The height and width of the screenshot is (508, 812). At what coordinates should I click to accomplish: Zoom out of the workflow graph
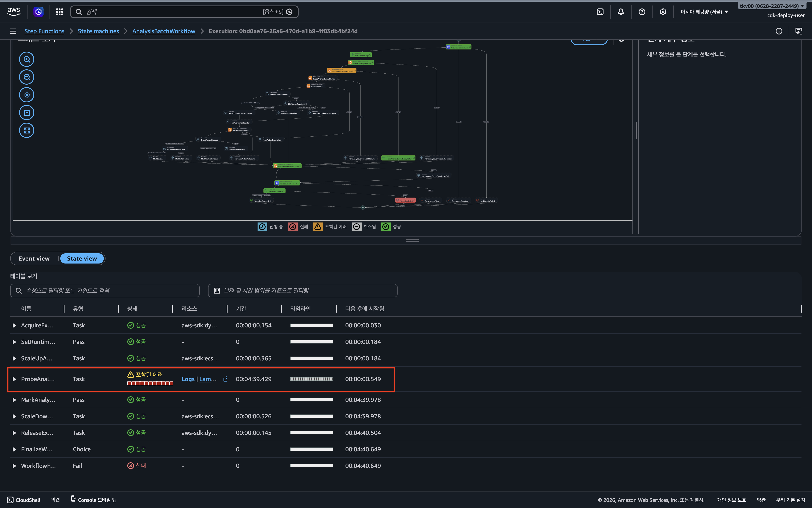click(27, 77)
